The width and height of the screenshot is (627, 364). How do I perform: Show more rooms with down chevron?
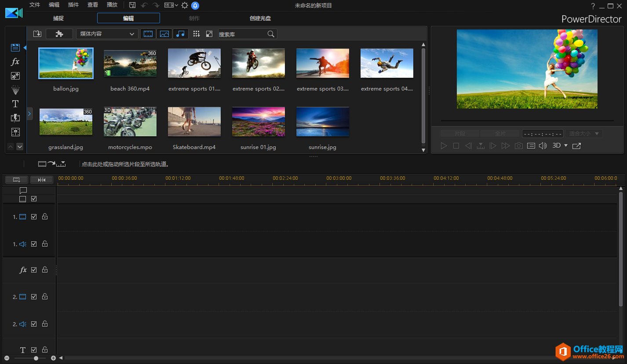pos(20,147)
